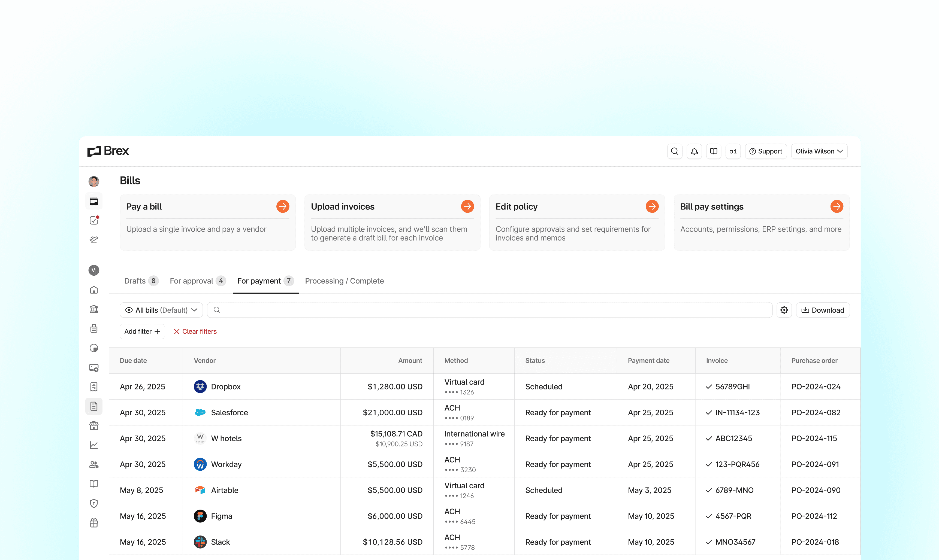The height and width of the screenshot is (560, 939).
Task: Open the Team members icon in sidebar
Action: pyautogui.click(x=94, y=464)
